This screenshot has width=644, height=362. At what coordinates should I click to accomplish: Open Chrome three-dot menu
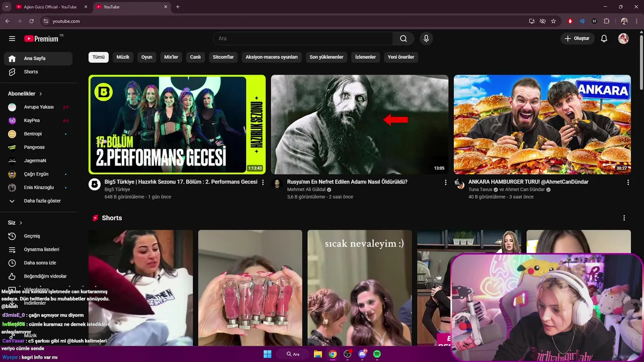(x=636, y=21)
